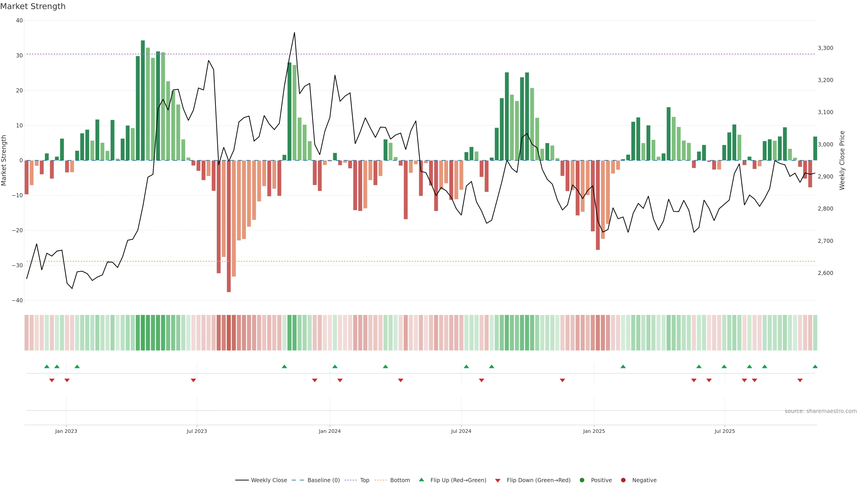This screenshot has height=488, width=868.
Task: Click the Negative red circle legend icon
Action: click(x=623, y=480)
